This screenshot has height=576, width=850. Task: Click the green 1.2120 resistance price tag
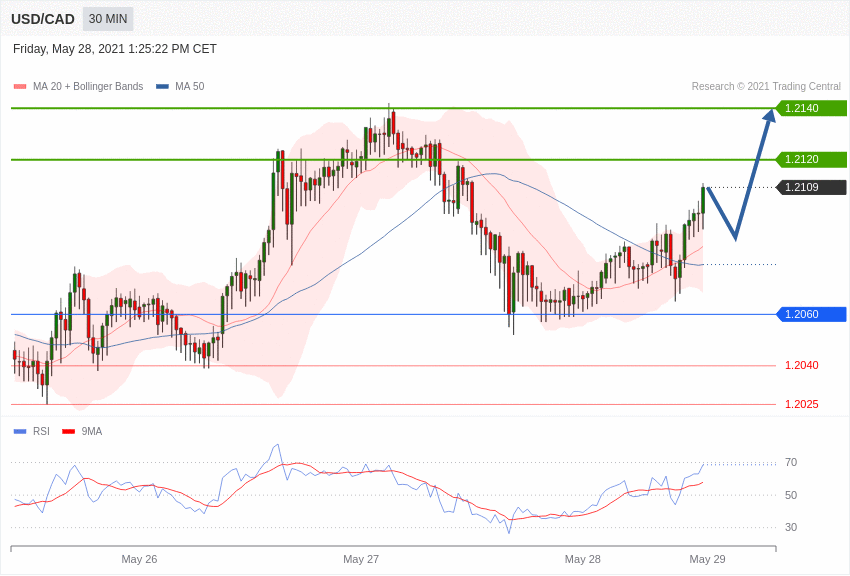point(811,159)
